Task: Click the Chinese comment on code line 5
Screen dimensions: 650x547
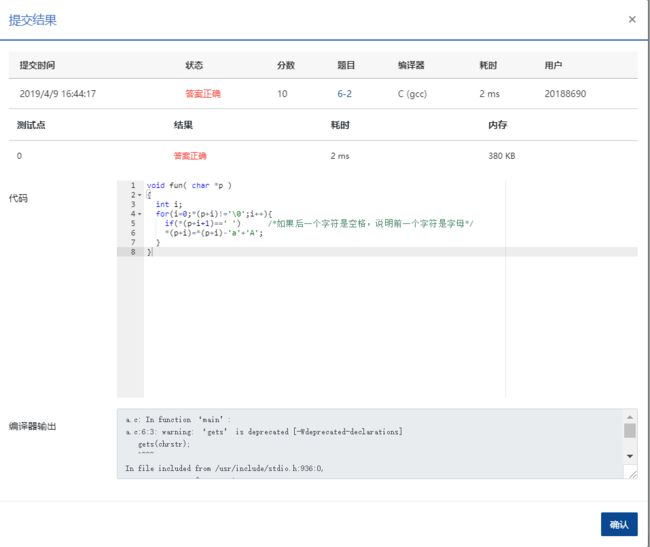Action: pos(371,223)
